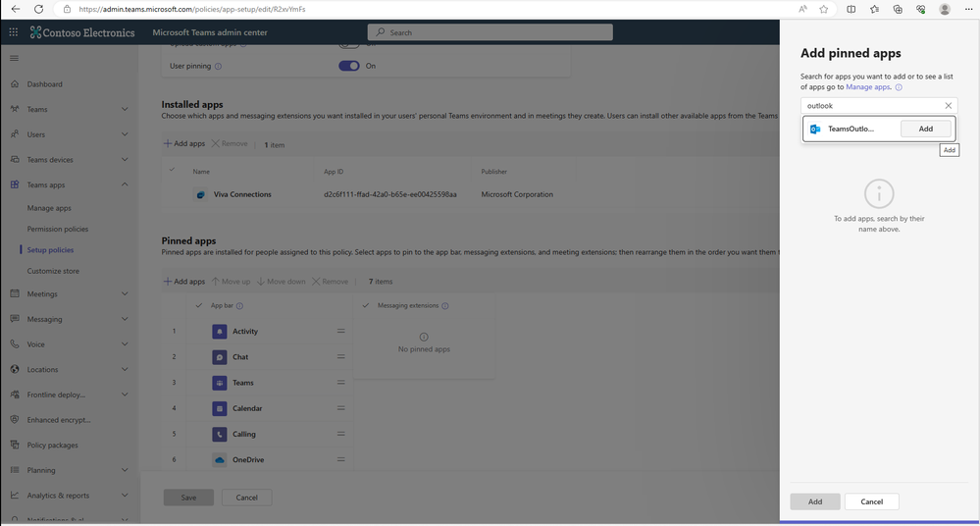Follow the Manage apps link
The height and width of the screenshot is (526, 980).
point(867,87)
